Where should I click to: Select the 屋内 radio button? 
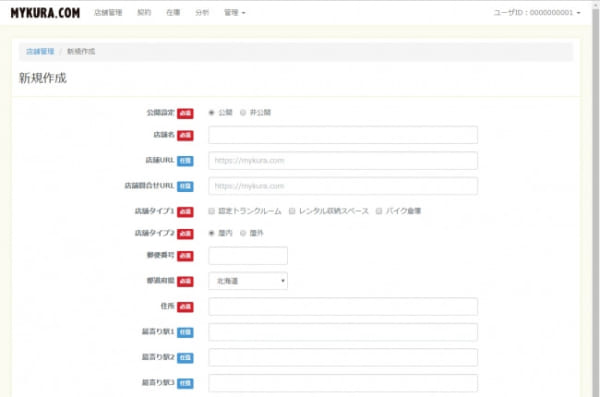tap(211, 233)
